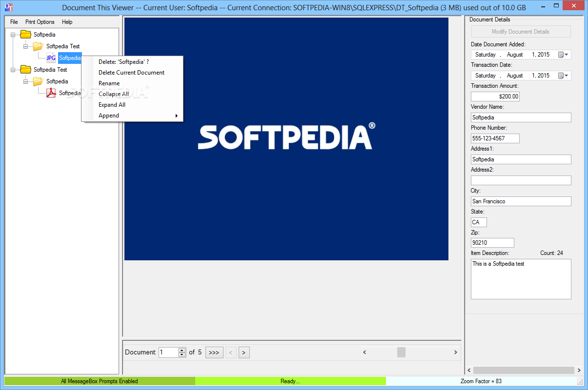
Task: Collapse the top-level Softpedia Test node
Action: [x=13, y=70]
